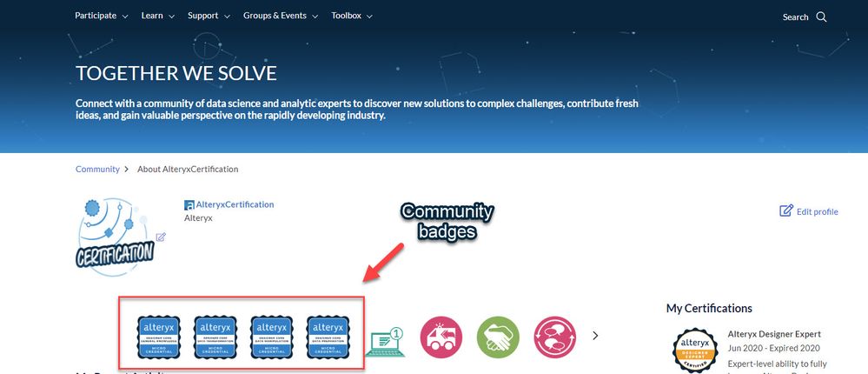The width and height of the screenshot is (868, 374).
Task: Open the Learn menu
Action: coord(158,16)
